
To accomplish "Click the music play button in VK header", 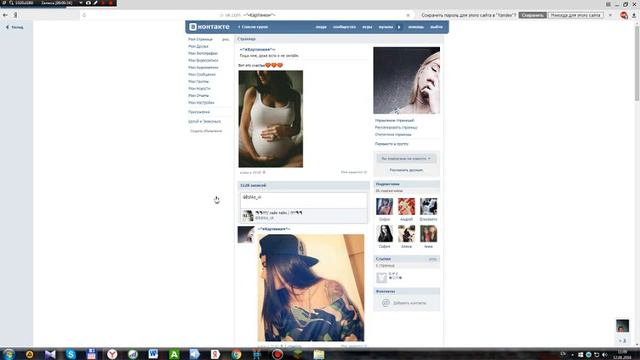I will [x=399, y=27].
